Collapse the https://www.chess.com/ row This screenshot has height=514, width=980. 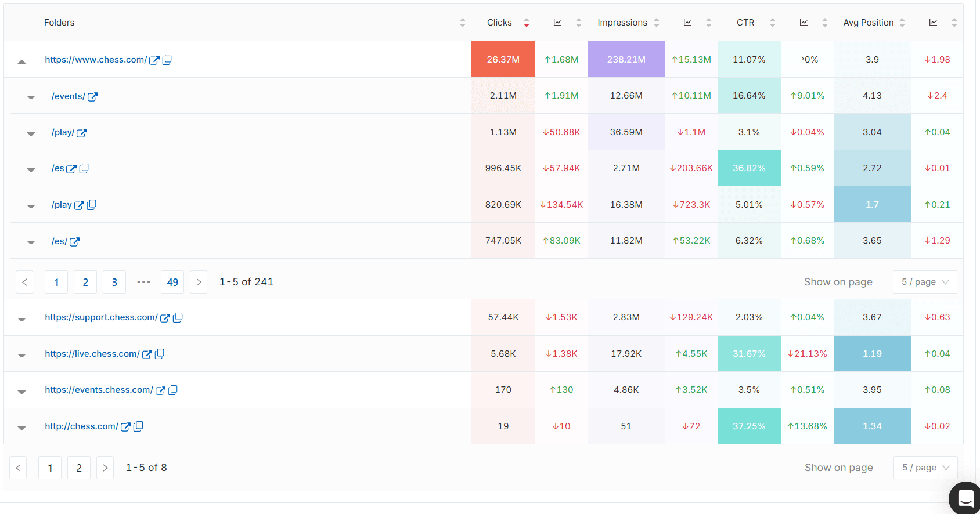tap(21, 61)
